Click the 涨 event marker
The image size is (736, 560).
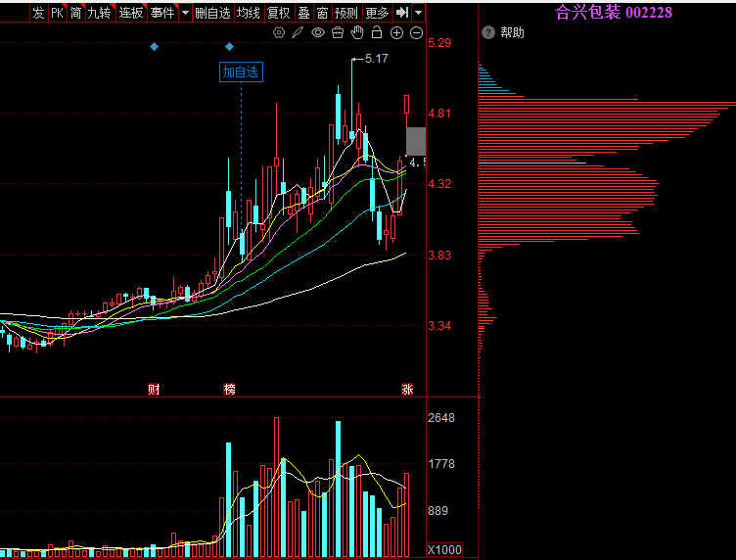point(407,389)
